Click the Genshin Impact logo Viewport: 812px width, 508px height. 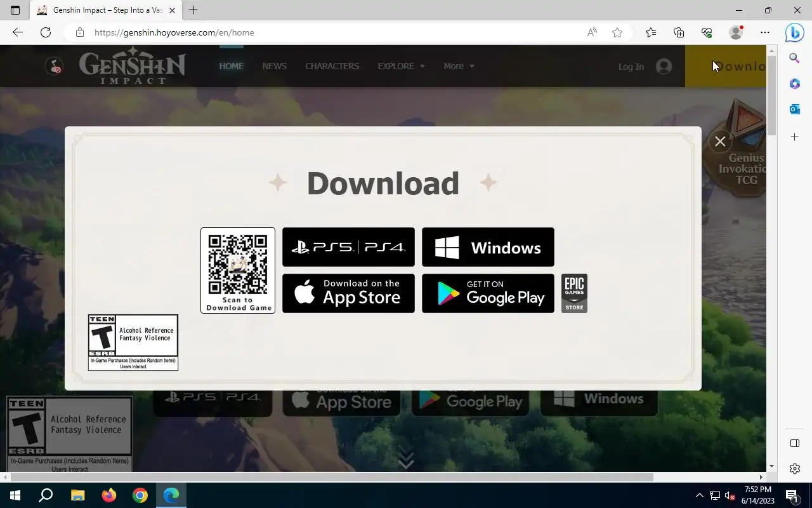pos(132,67)
